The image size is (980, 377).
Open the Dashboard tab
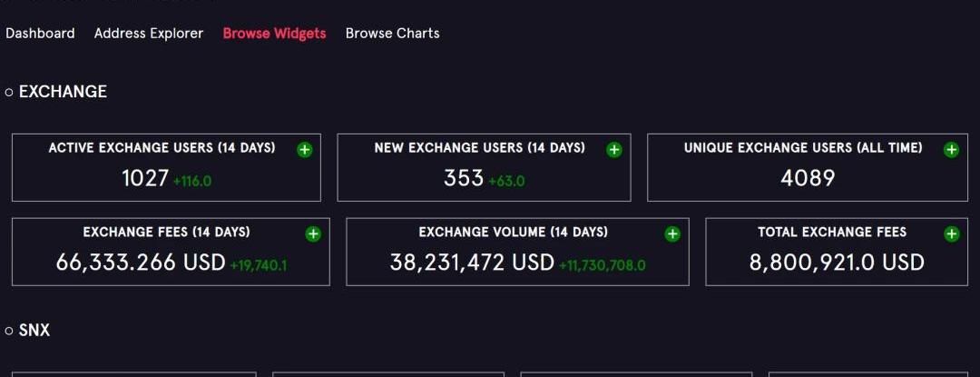point(40,34)
